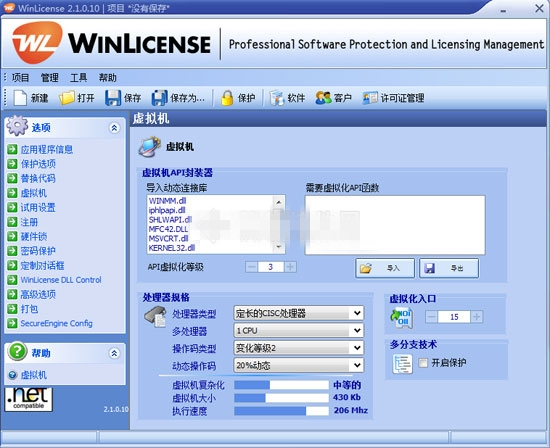Open the 项目 menu
This screenshot has width=550, height=448.
(20, 78)
